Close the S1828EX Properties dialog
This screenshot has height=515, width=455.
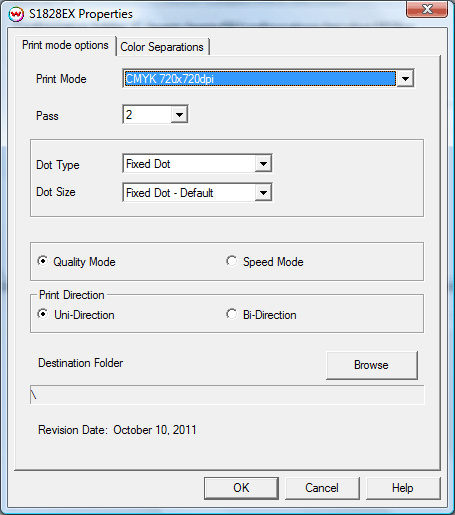[427, 9]
